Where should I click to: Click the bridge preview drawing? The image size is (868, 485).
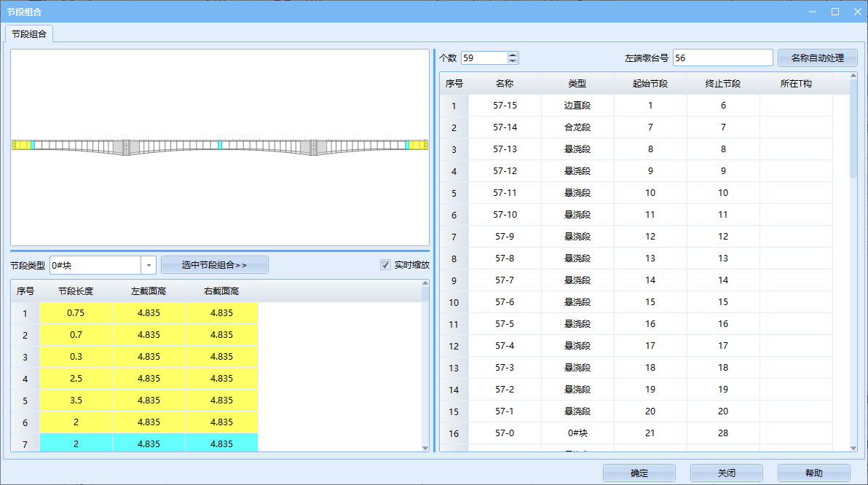[220, 146]
